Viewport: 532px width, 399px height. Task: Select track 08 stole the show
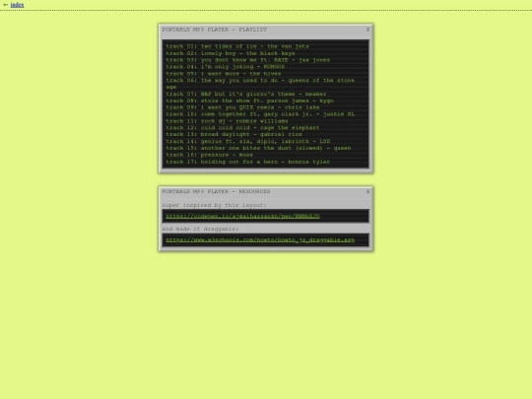coord(249,100)
